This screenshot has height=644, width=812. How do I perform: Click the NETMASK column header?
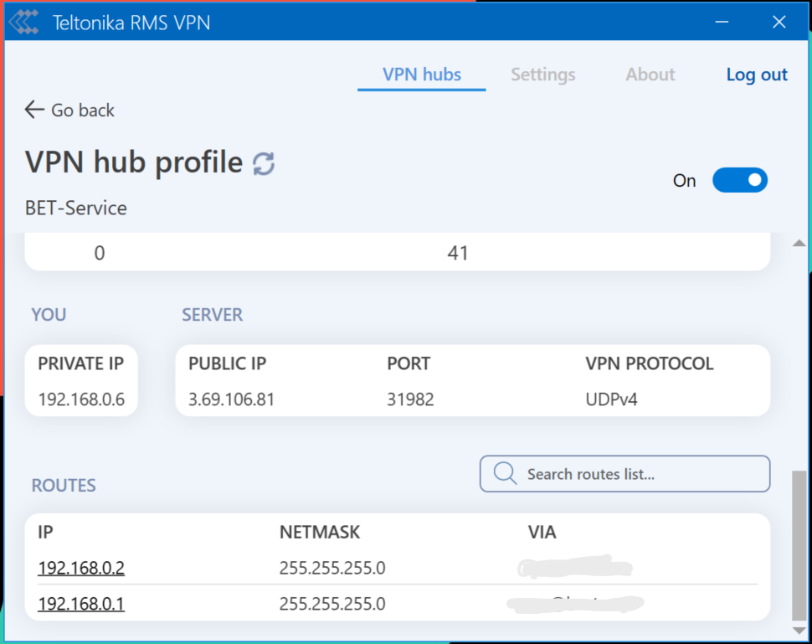(x=320, y=532)
